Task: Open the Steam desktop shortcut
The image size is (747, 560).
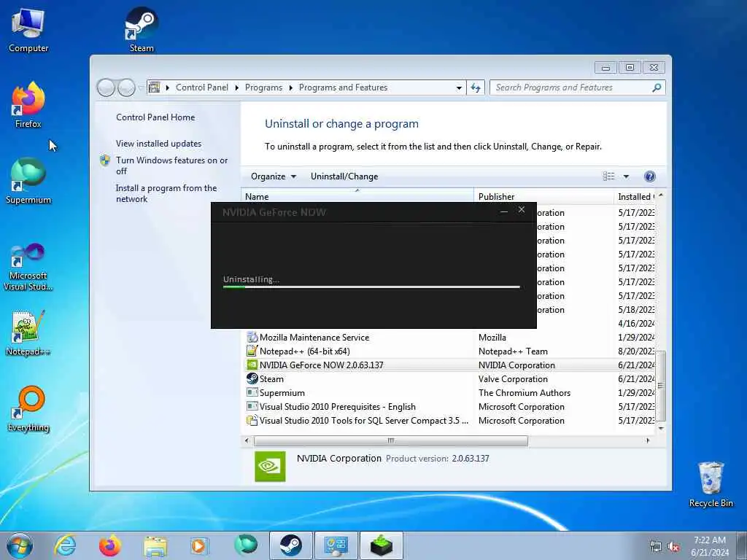Action: [x=142, y=30]
